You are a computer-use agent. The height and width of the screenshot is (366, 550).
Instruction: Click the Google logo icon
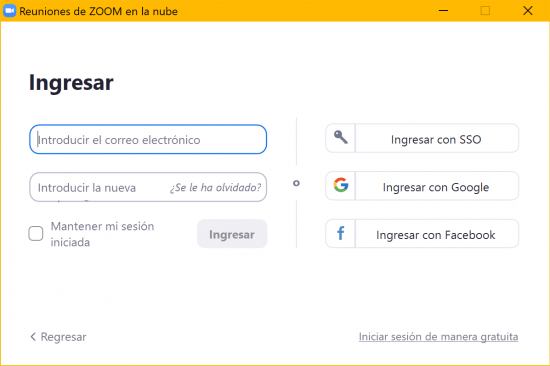[x=341, y=185]
